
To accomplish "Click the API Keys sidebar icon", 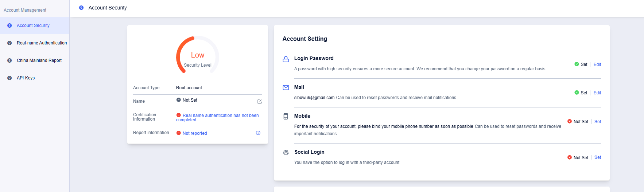I will [x=9, y=78].
